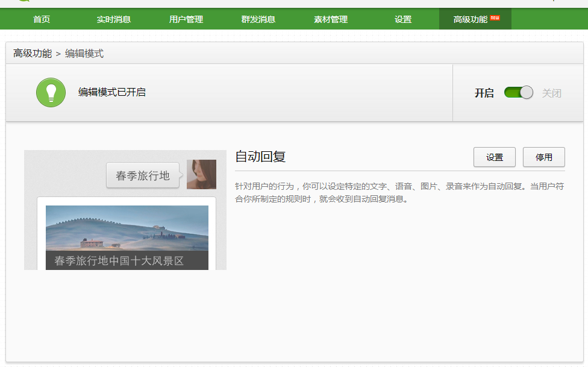Click the green lightbulb icon
Viewport: 588px width, 367px height.
[x=51, y=92]
